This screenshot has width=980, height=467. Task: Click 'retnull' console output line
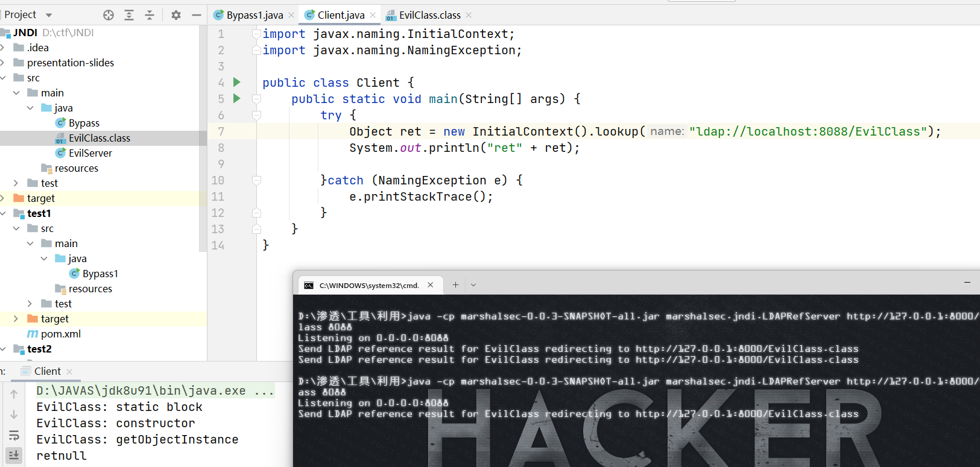62,456
